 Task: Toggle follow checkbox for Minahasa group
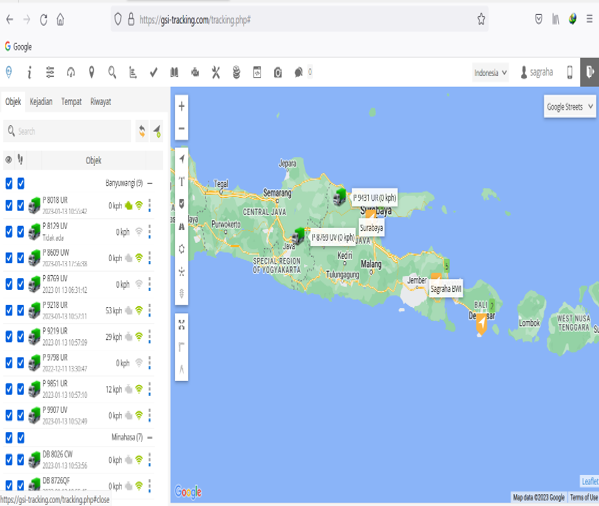21,438
